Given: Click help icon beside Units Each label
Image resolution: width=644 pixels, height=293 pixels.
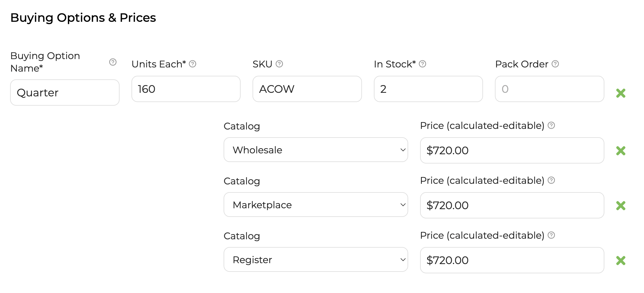Looking at the screenshot, I should (193, 64).
